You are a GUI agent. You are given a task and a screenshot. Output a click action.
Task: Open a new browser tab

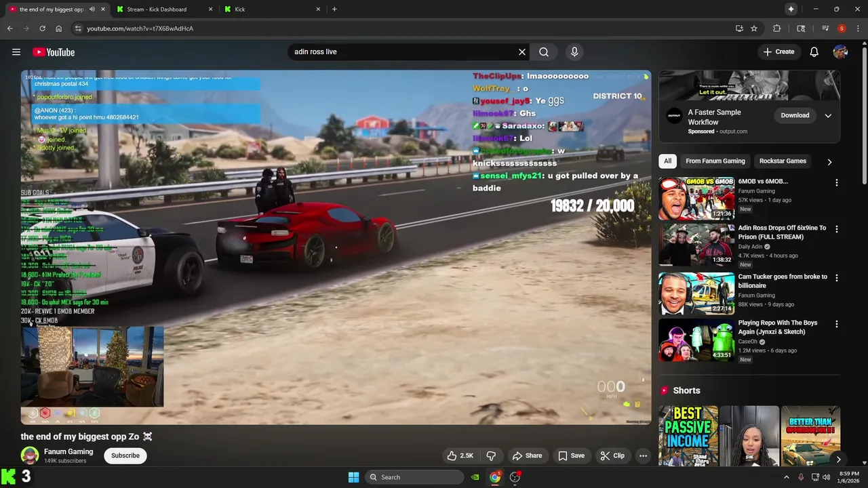(334, 9)
